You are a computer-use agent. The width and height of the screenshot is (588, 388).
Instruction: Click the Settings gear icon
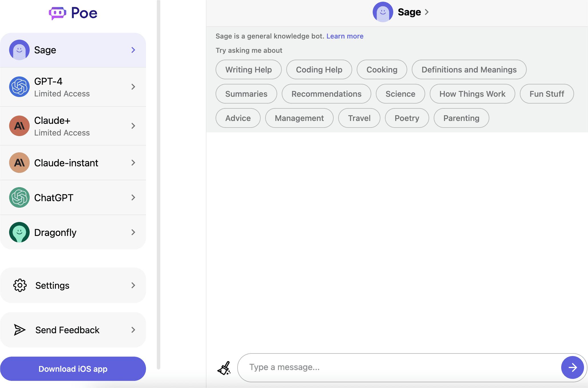pyautogui.click(x=20, y=285)
